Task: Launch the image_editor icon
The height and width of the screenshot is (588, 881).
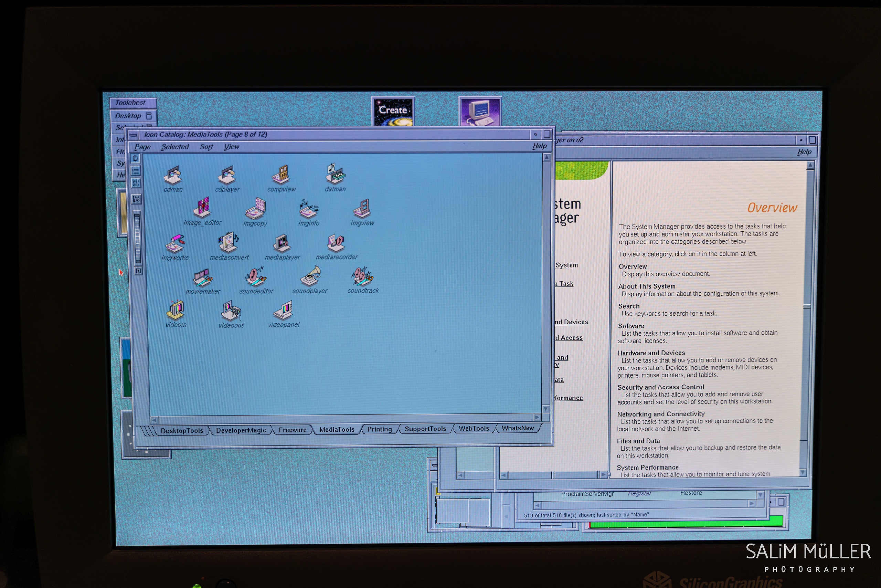Action: [x=203, y=209]
